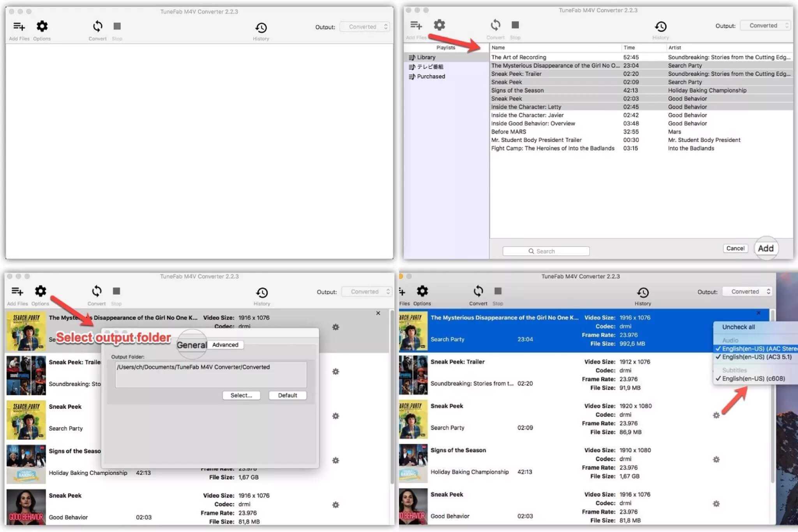Expand the Output Converted dropdown in empty window
The width and height of the screenshot is (798, 532).
365,27
